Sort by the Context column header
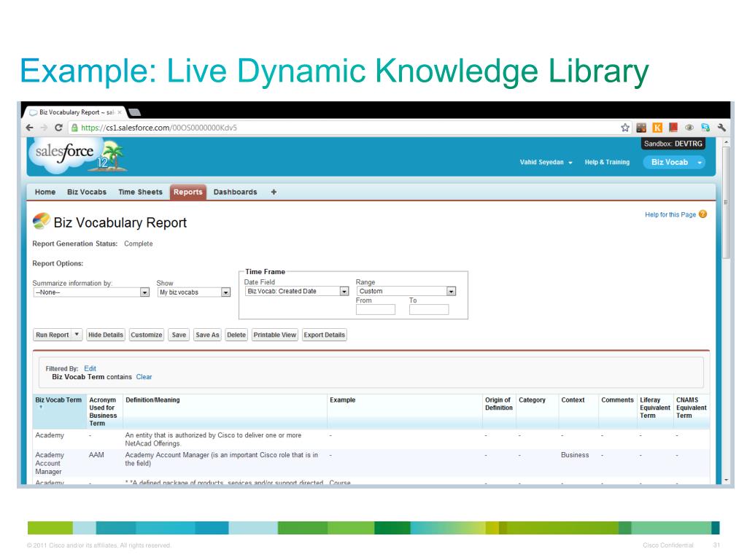 573,400
